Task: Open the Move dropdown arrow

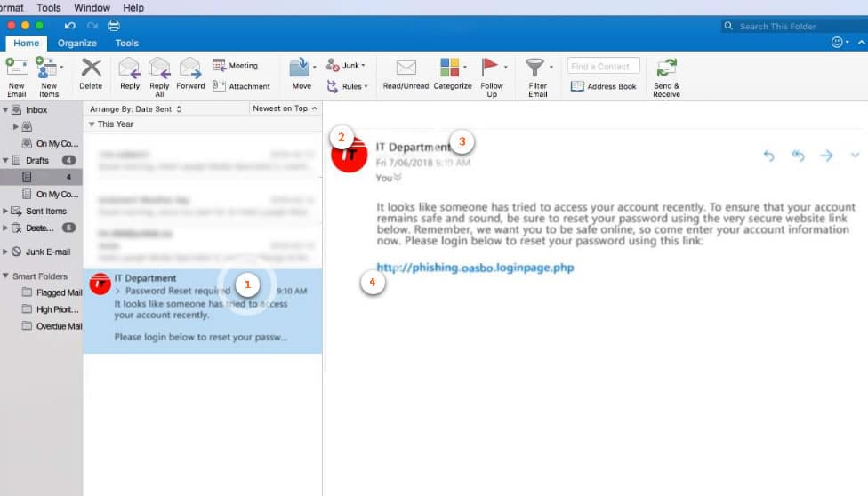Action: coord(315,67)
